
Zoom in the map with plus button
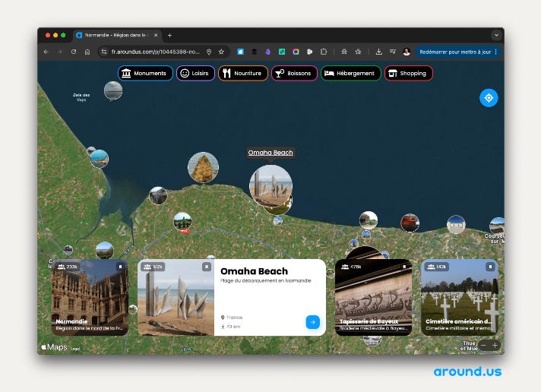(x=495, y=346)
